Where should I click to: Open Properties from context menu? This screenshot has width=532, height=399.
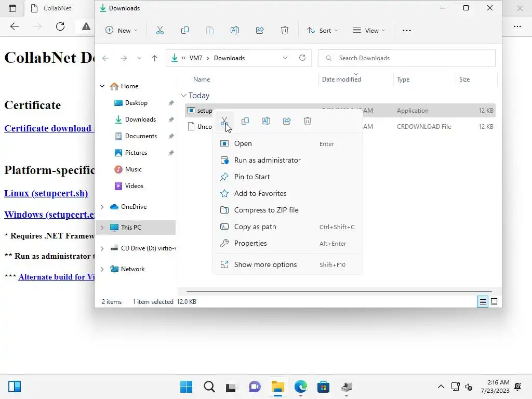(287, 243)
